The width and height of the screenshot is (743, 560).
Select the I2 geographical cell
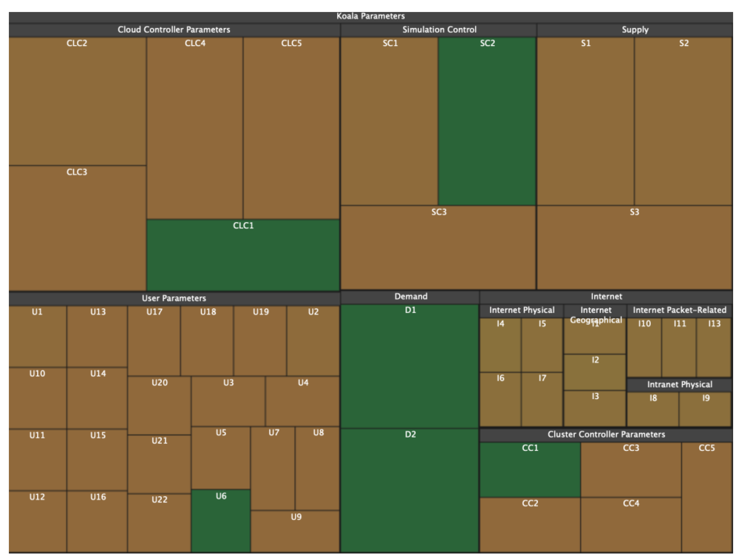pyautogui.click(x=595, y=373)
